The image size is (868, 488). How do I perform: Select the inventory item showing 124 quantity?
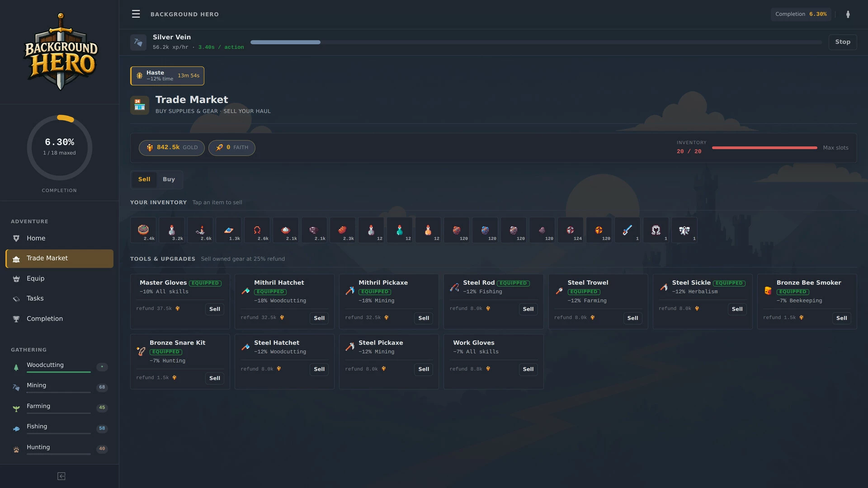(571, 230)
